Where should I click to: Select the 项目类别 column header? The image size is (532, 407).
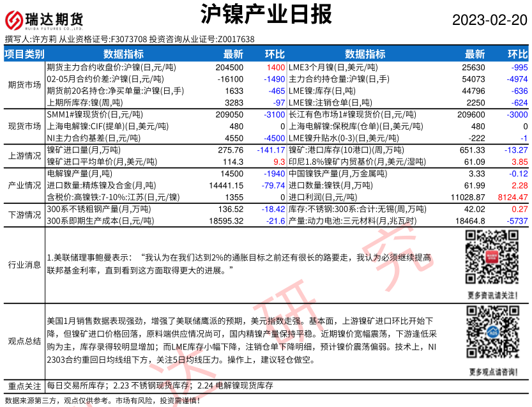24,54
